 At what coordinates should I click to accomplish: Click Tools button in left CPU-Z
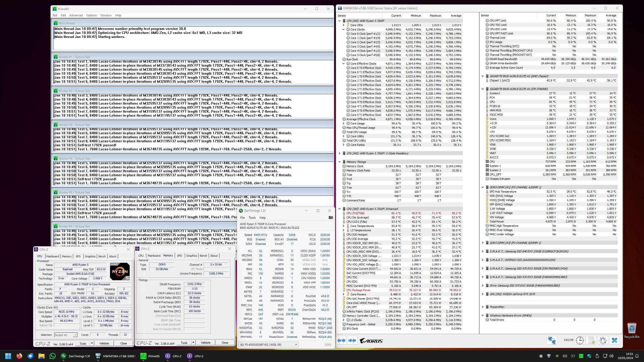coord(83,343)
